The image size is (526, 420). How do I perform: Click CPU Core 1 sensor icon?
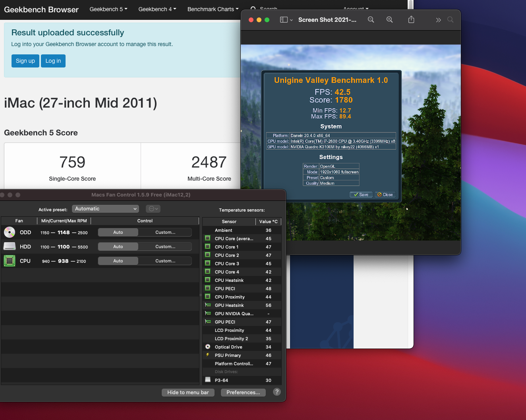pos(207,247)
